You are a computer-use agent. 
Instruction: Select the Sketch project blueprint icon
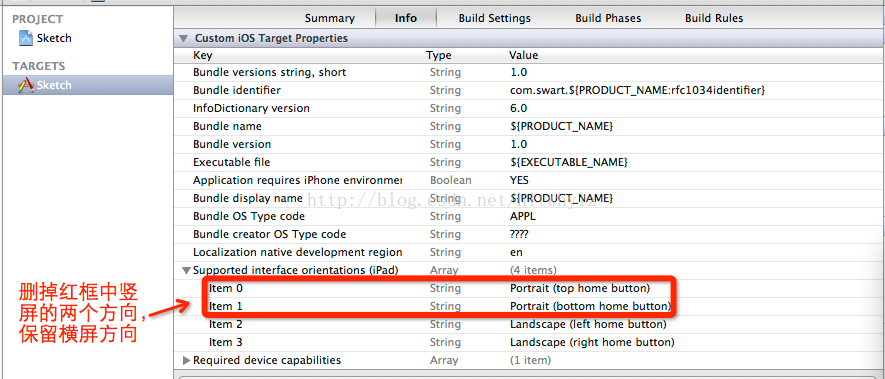26,38
